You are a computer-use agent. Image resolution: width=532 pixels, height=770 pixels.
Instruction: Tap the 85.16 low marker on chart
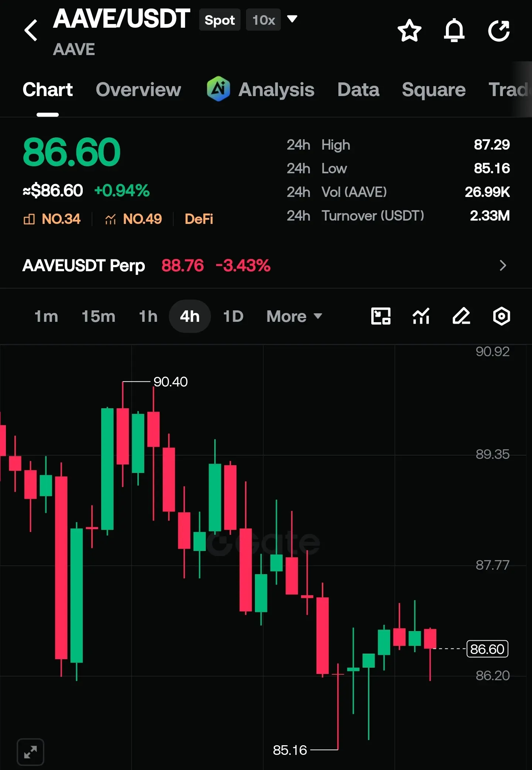(x=290, y=750)
